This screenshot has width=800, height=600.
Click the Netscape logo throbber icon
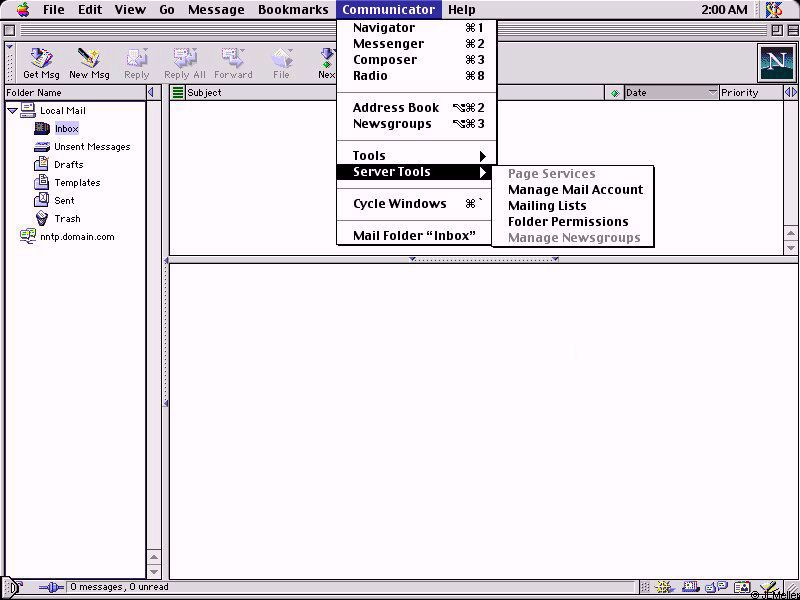776,63
